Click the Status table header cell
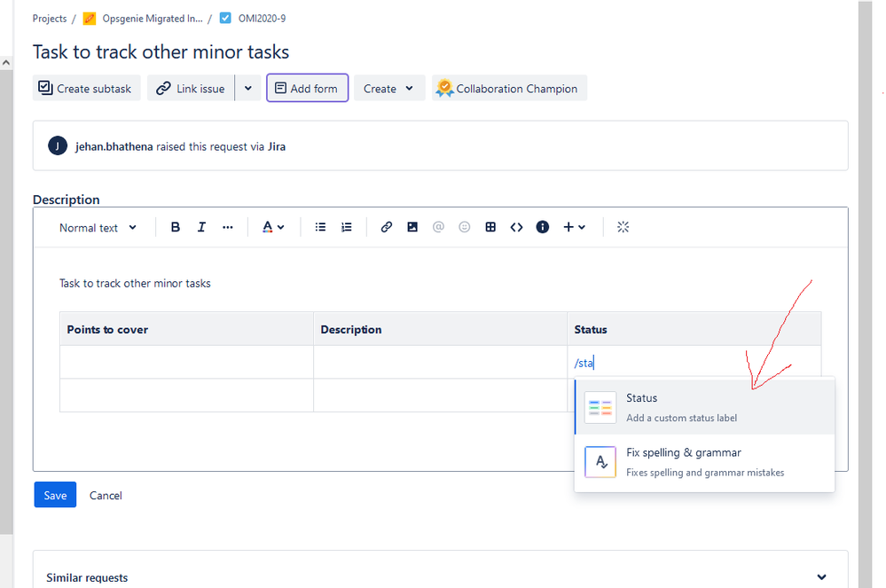This screenshot has height=588, width=886. (x=694, y=329)
